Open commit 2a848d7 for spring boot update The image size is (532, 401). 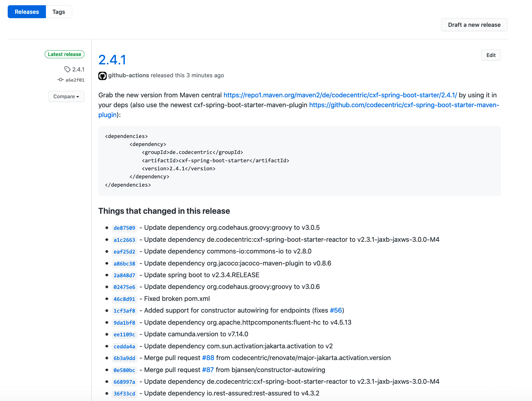click(x=124, y=275)
